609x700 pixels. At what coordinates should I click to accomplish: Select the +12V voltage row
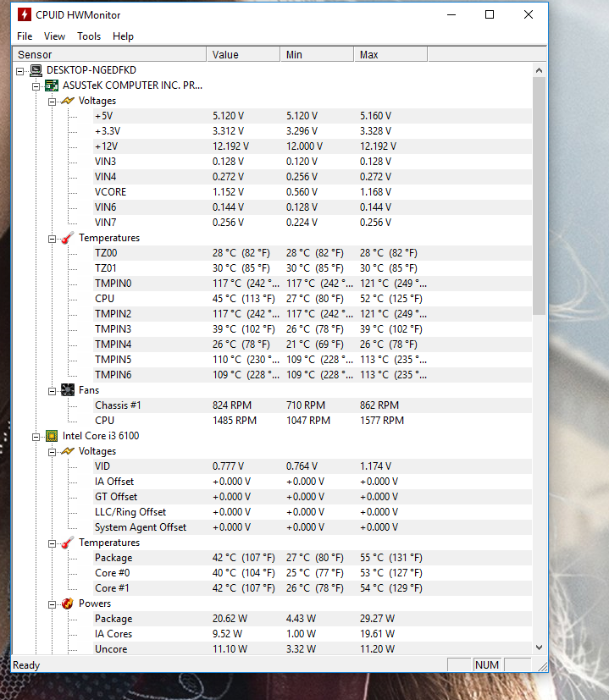[313, 146]
